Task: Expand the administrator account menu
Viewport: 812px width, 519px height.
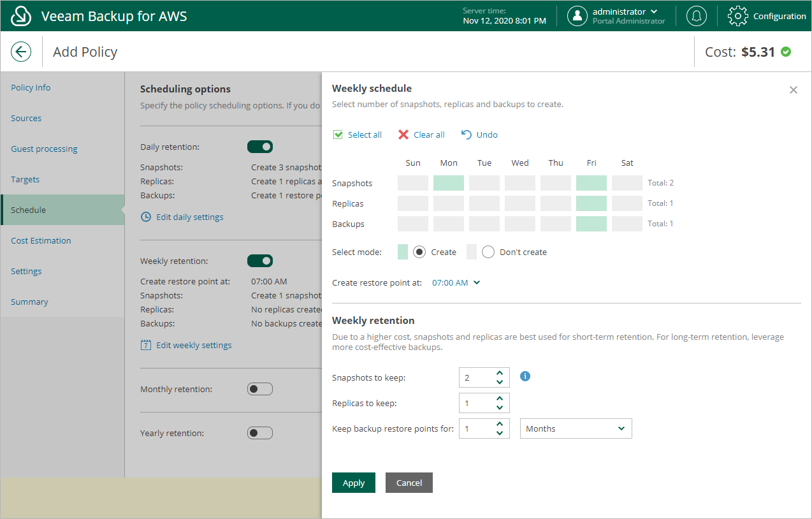Action: tap(653, 11)
